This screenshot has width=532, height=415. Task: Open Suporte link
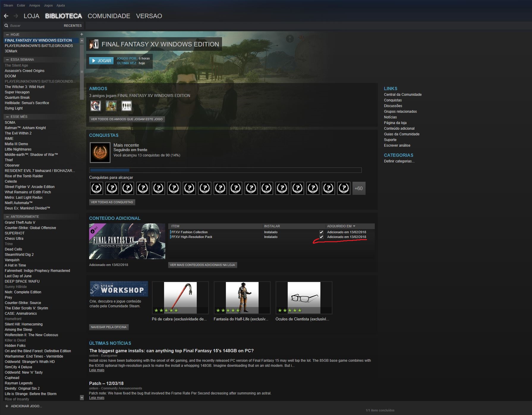point(390,140)
